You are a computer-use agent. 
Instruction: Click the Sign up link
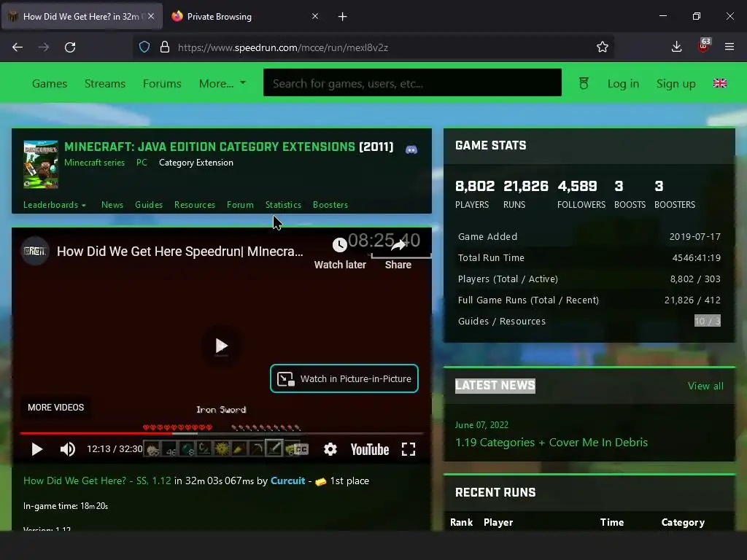pos(676,83)
